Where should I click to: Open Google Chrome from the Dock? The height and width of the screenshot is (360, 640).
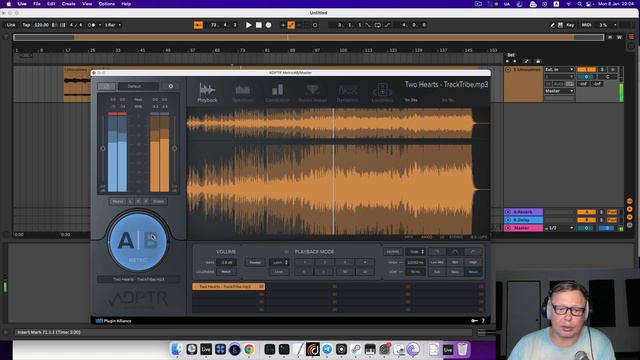249,349
